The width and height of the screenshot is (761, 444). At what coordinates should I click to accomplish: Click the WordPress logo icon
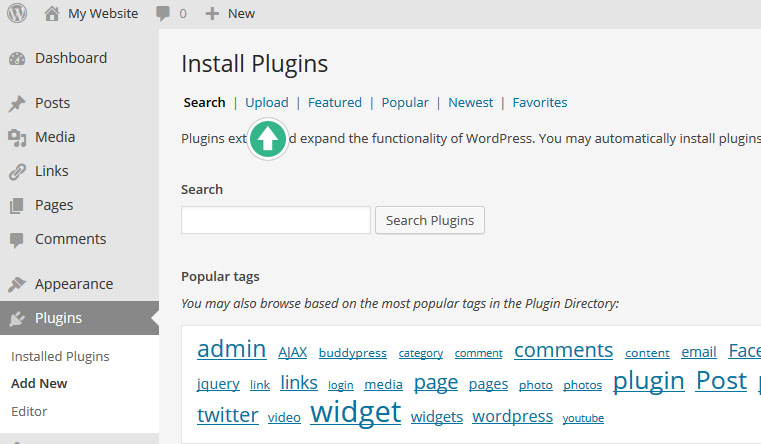[x=16, y=13]
